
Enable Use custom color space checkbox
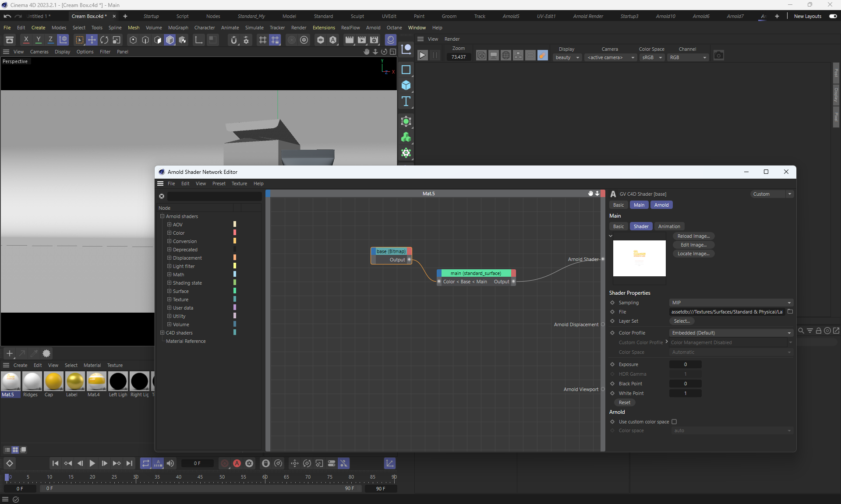(x=674, y=422)
